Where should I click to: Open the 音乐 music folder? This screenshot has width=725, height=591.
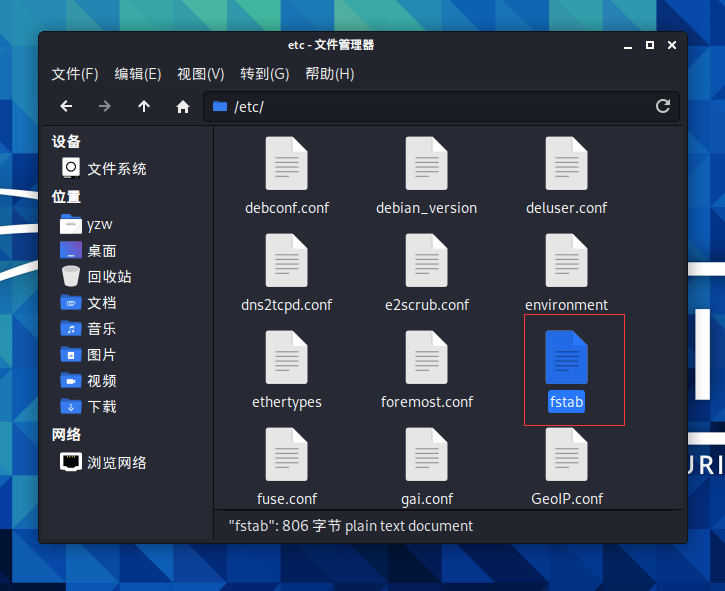[x=101, y=329]
